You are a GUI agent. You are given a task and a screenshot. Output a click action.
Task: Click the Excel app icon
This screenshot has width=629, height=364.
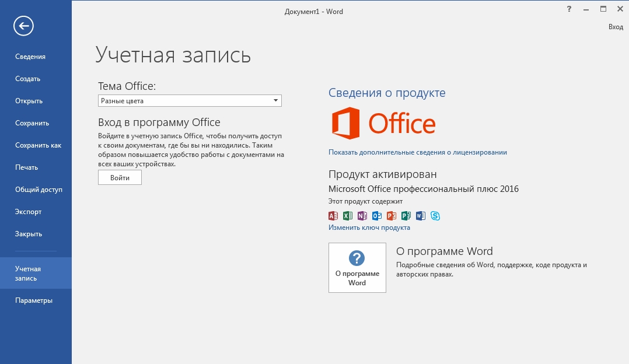[347, 216]
